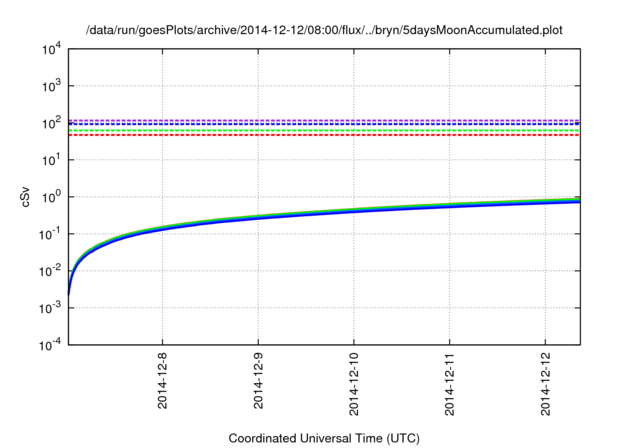This screenshot has width=640, height=448.
Task: Click the 10^4 y-axis tick label
Action: pyautogui.click(x=52, y=49)
